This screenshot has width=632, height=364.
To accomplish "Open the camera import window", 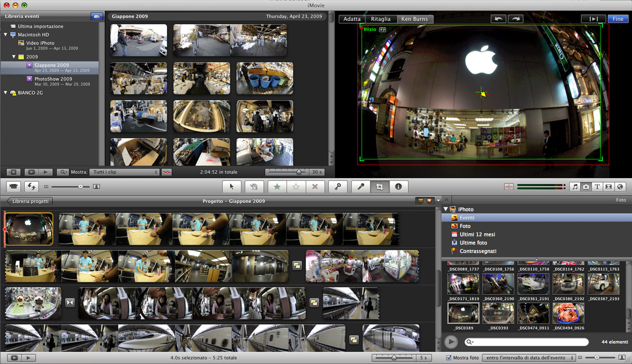I will coord(14,186).
